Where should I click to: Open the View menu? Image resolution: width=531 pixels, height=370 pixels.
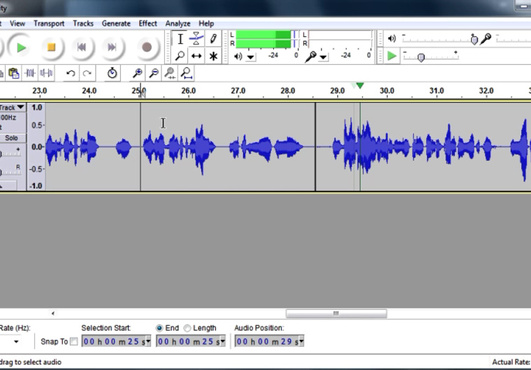(x=17, y=23)
